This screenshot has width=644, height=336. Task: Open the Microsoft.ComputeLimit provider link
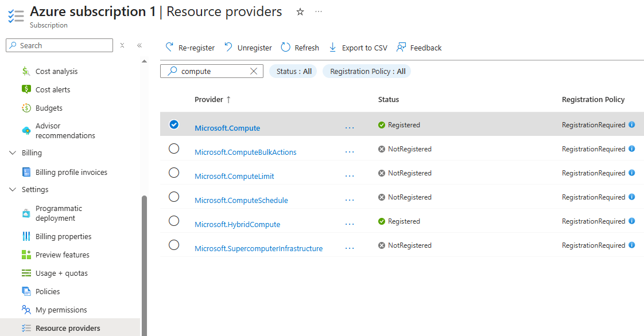tap(234, 177)
